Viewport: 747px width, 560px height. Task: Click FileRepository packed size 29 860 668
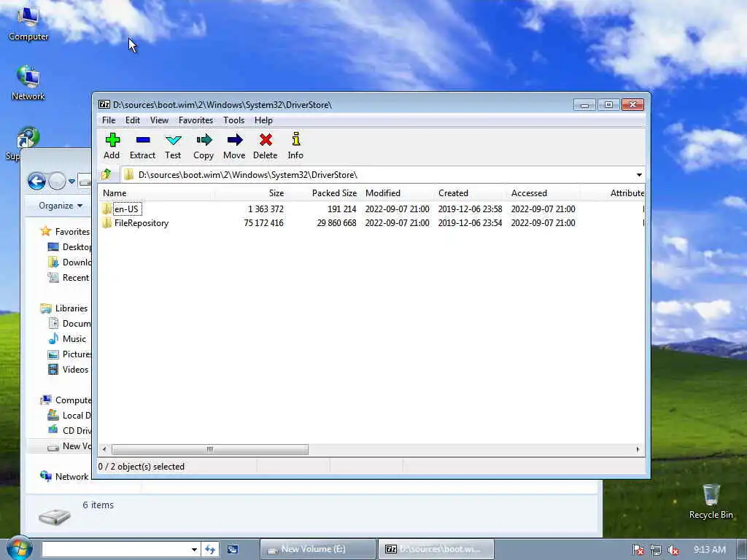(336, 223)
